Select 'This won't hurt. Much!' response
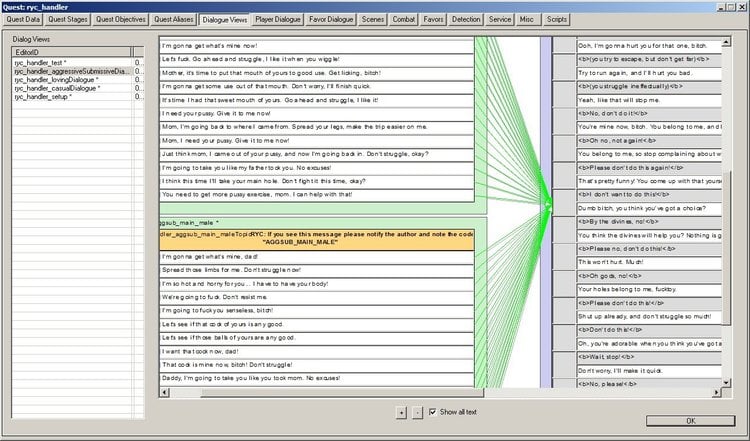This screenshot has width=750, height=441. 649,262
